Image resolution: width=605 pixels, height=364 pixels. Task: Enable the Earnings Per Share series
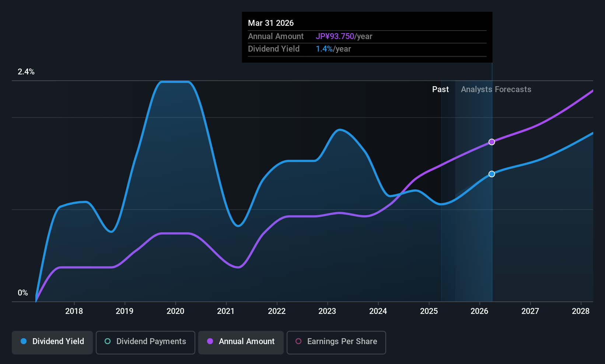tap(336, 343)
